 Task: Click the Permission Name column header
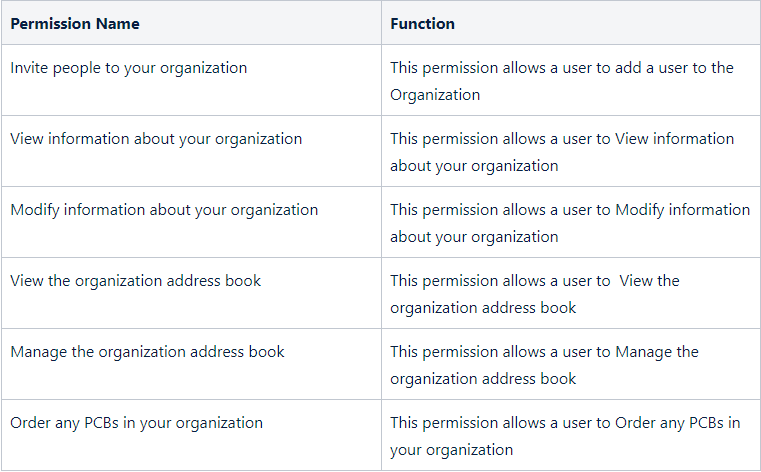[x=75, y=23]
